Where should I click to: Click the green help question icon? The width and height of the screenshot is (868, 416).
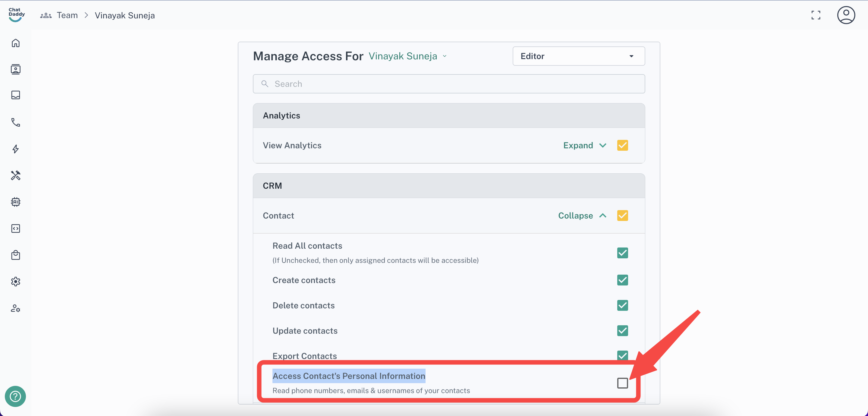point(15,396)
